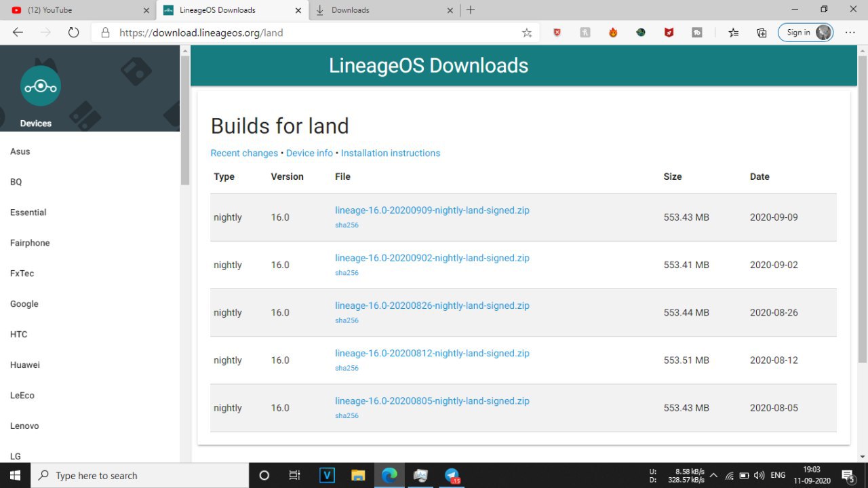Open the red shield ad-blocker extension

[x=557, y=32]
